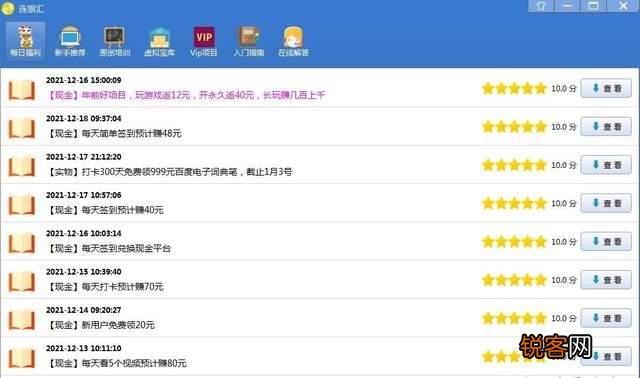Click book icon of 年前好项目 row
The width and height of the screenshot is (640, 378).
click(x=22, y=90)
